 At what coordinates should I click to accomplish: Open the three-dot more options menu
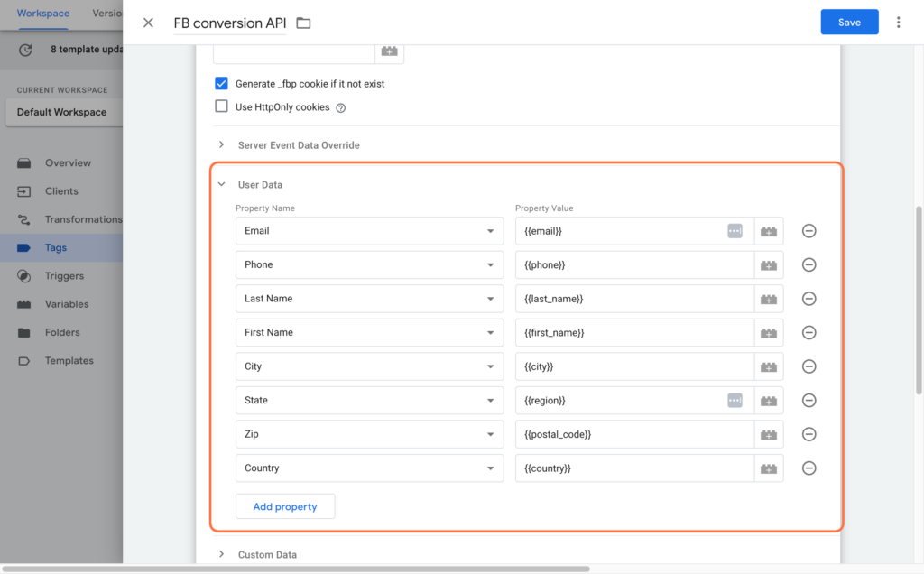pos(898,23)
